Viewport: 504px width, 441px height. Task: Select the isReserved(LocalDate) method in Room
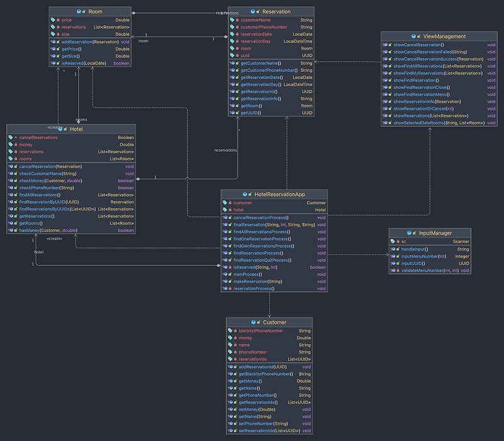90,64
